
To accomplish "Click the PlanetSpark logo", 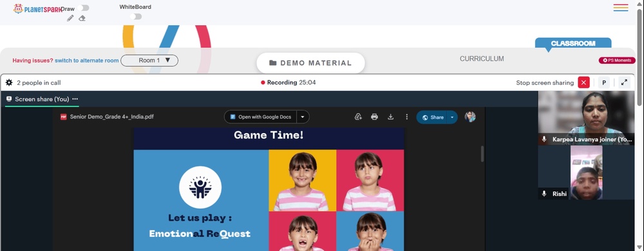I will point(37,8).
